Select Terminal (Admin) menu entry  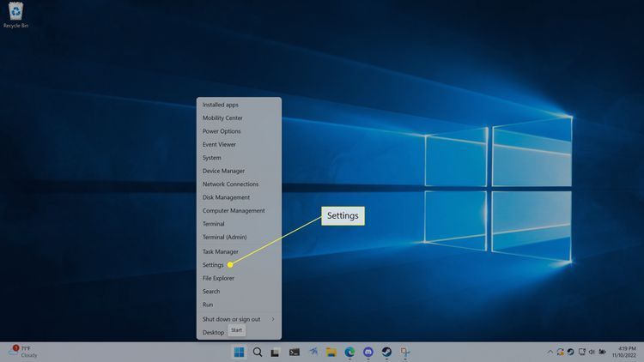click(224, 237)
